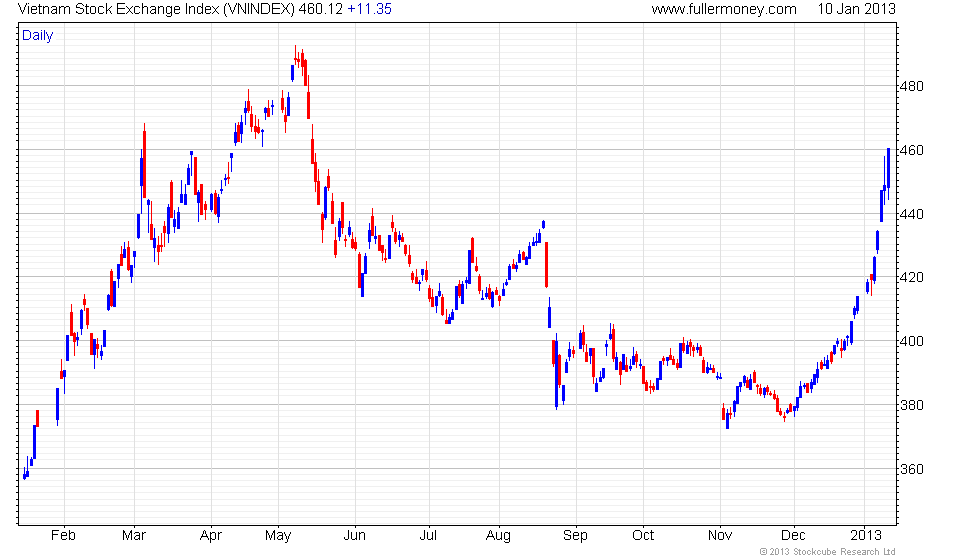Viewport: 980px width, 560px height.
Task: Click the Aug month label
Action: pyautogui.click(x=498, y=536)
